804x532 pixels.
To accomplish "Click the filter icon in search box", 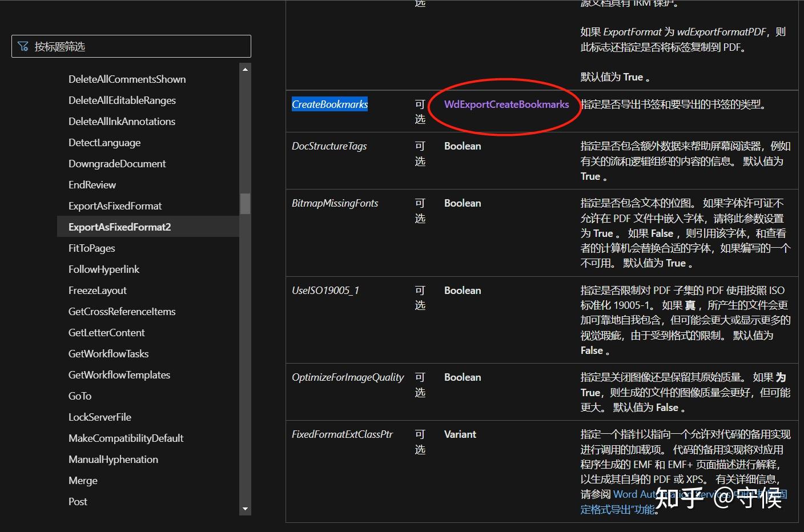I will (x=23, y=46).
